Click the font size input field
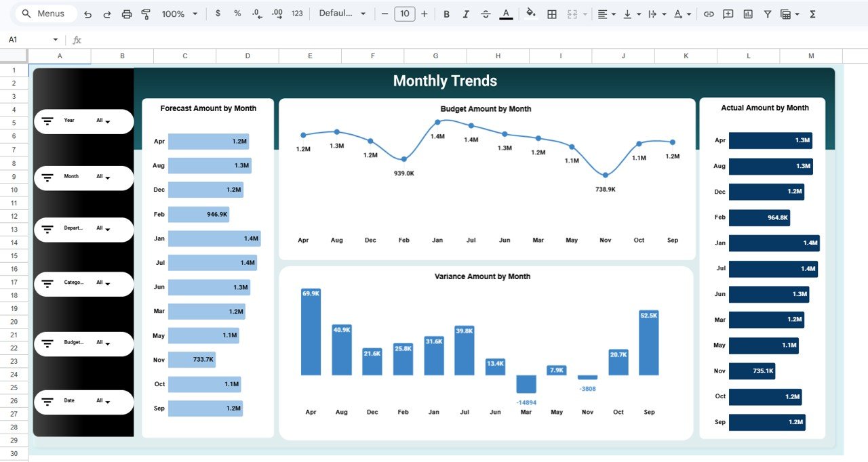The image size is (868, 462). click(x=404, y=14)
